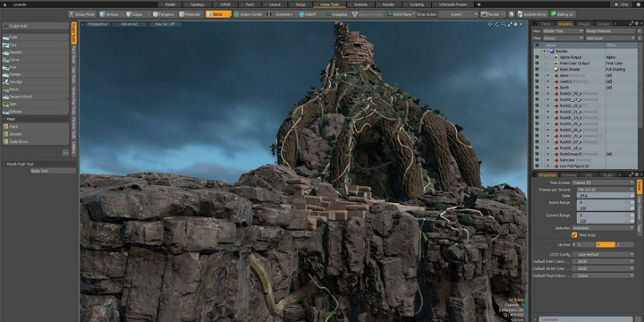Select the Clay sculpt tool
The height and width of the screenshot is (322, 644).
pos(35,45)
